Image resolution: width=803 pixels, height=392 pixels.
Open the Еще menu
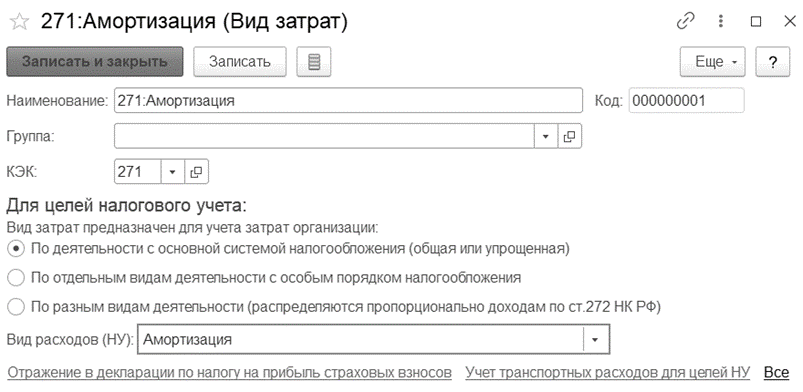point(712,61)
